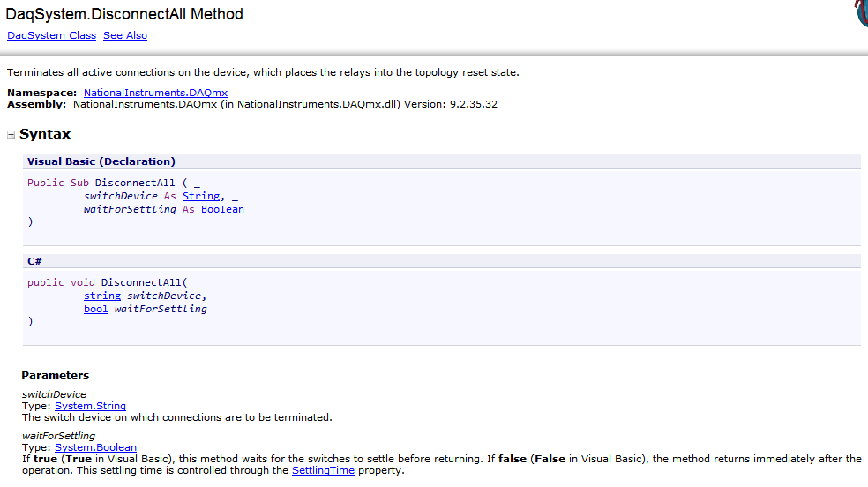Visit the SettlingTime property link
This screenshot has height=487, width=868.
tap(323, 470)
